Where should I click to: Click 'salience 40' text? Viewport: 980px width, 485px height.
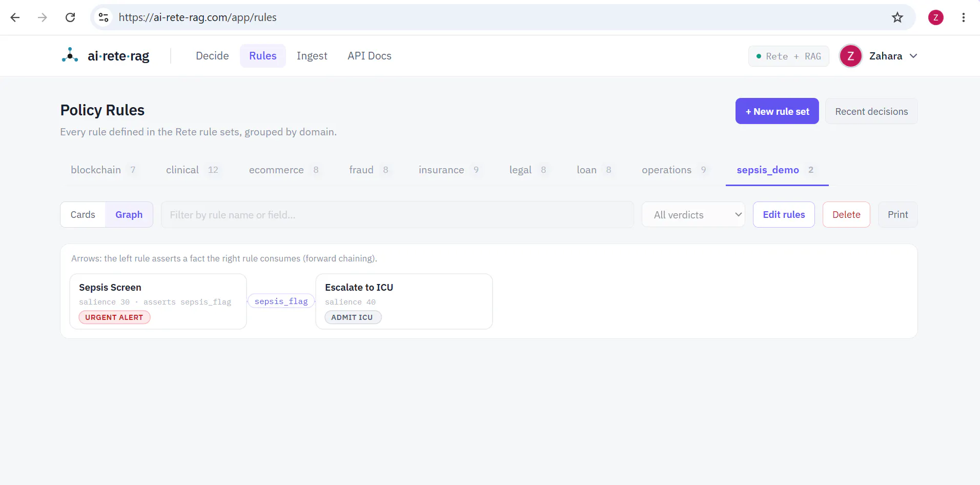[x=350, y=302]
